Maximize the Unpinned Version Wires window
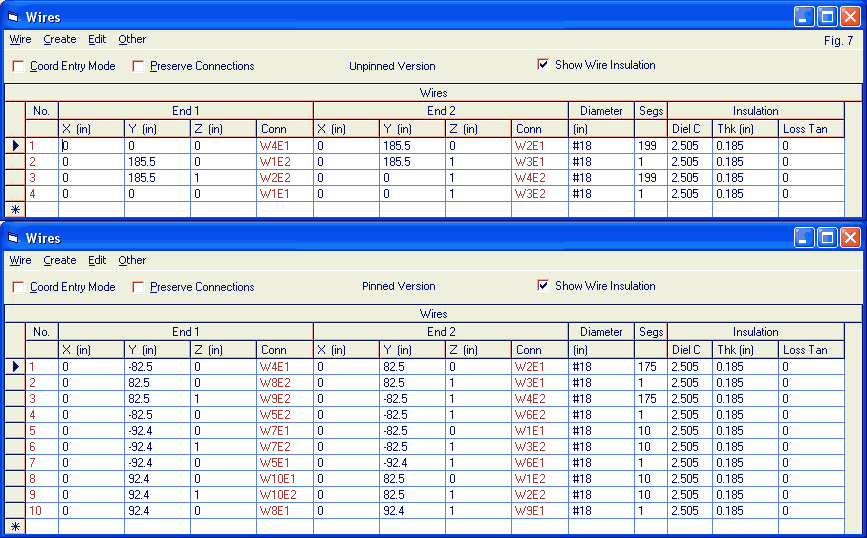The image size is (867, 538). click(827, 17)
